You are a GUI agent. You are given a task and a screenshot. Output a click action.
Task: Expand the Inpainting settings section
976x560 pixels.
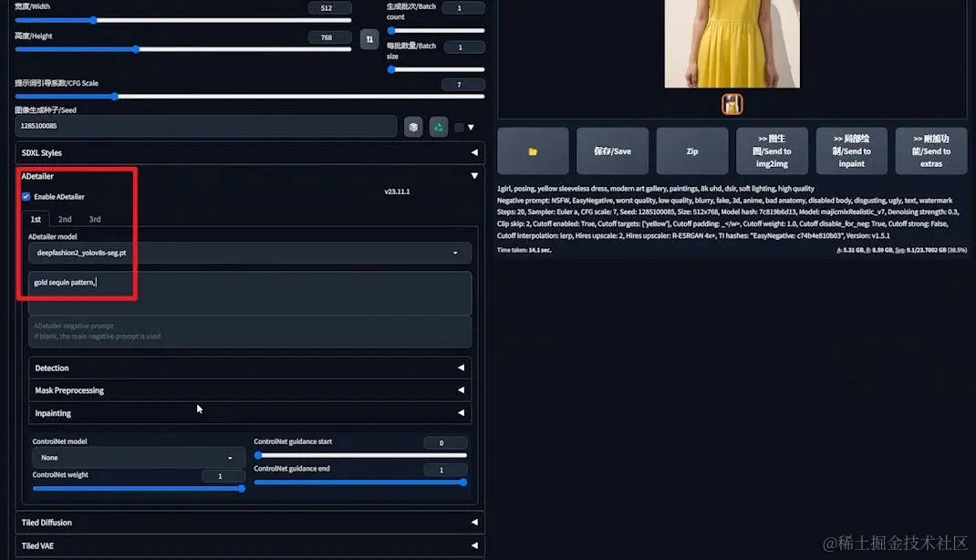click(246, 412)
